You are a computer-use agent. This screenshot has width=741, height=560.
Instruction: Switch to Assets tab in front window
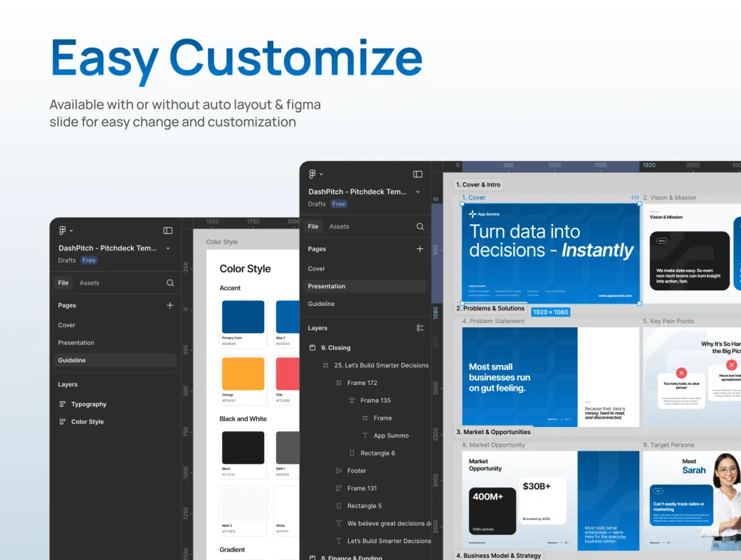click(x=339, y=226)
